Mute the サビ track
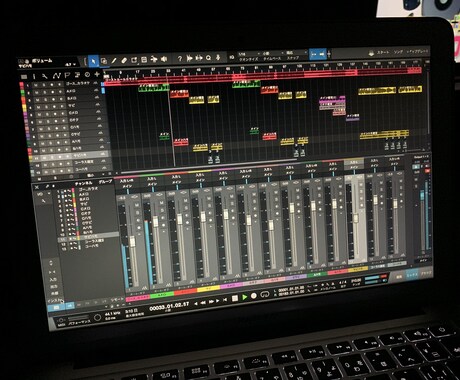 point(38,107)
